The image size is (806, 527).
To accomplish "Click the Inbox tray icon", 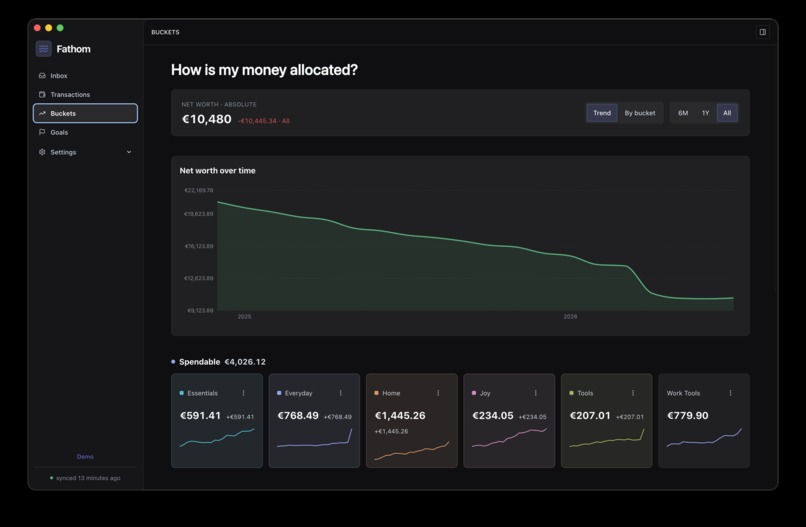I will 42,76.
